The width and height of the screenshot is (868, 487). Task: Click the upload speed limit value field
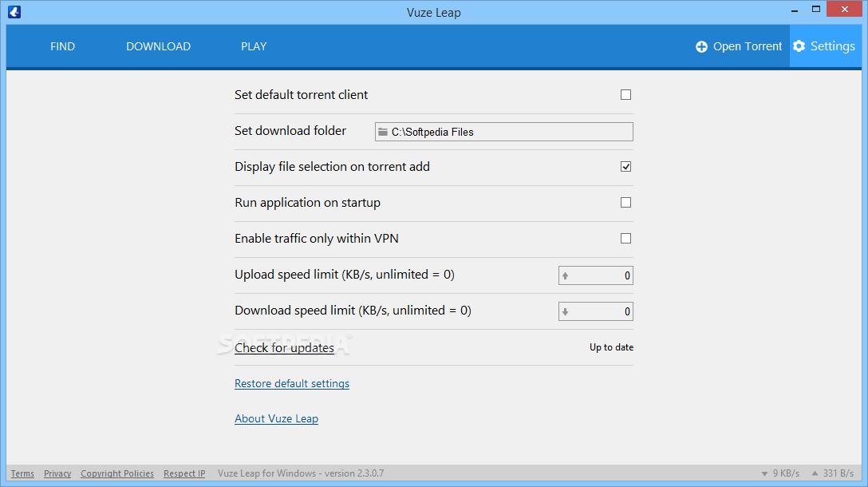click(596, 275)
